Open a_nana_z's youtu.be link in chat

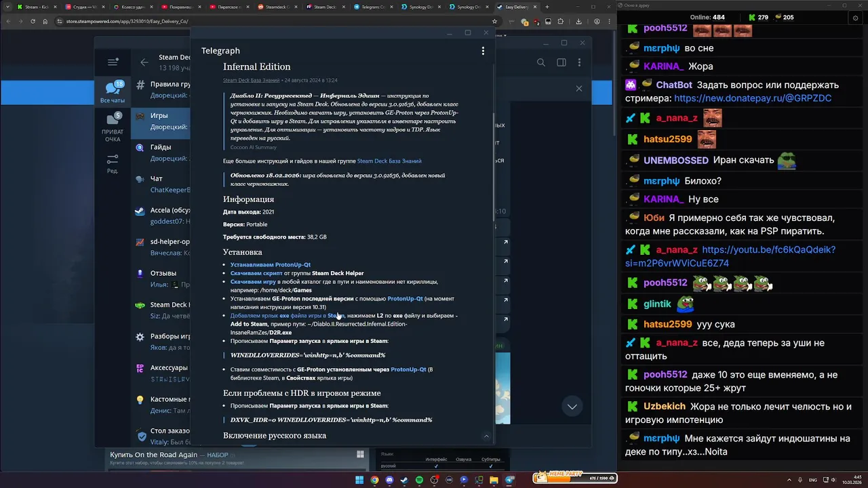(730, 256)
